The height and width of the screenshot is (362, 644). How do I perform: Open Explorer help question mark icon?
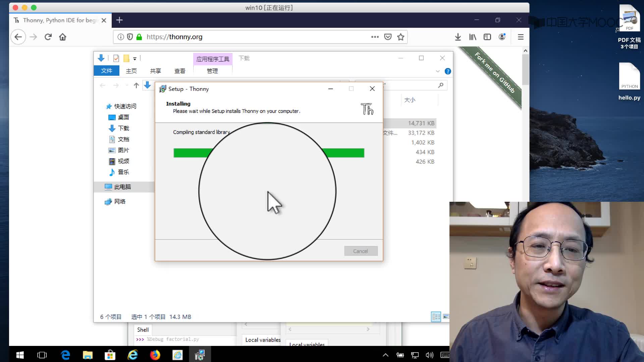pos(448,71)
